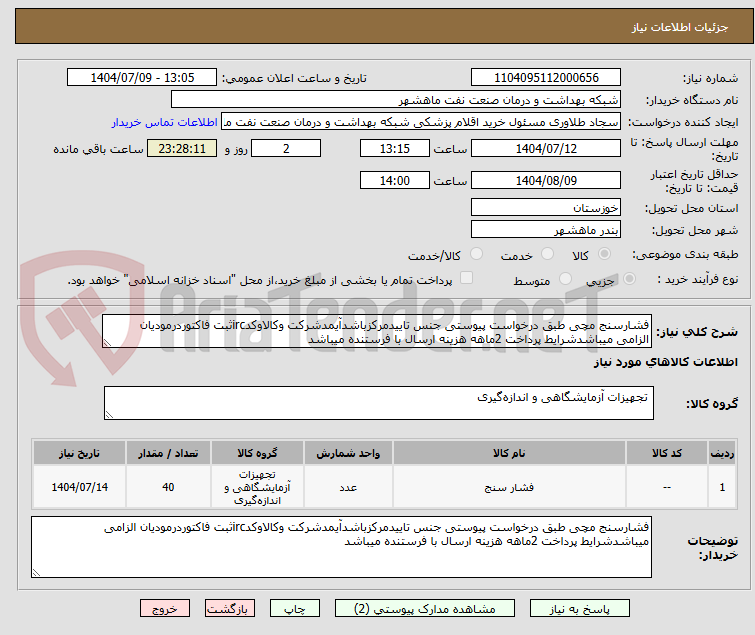
Task: Click the عدد unit cell
Action: tap(348, 487)
